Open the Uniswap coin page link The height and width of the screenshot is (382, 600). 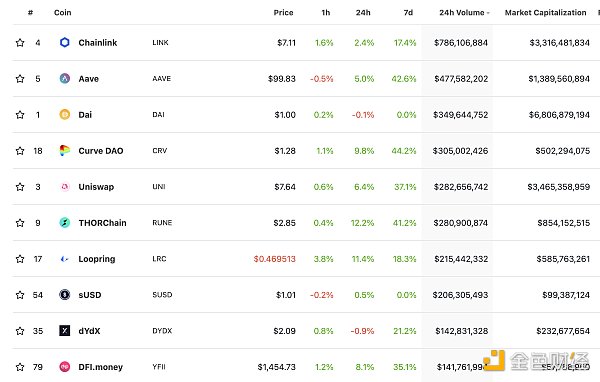click(96, 187)
